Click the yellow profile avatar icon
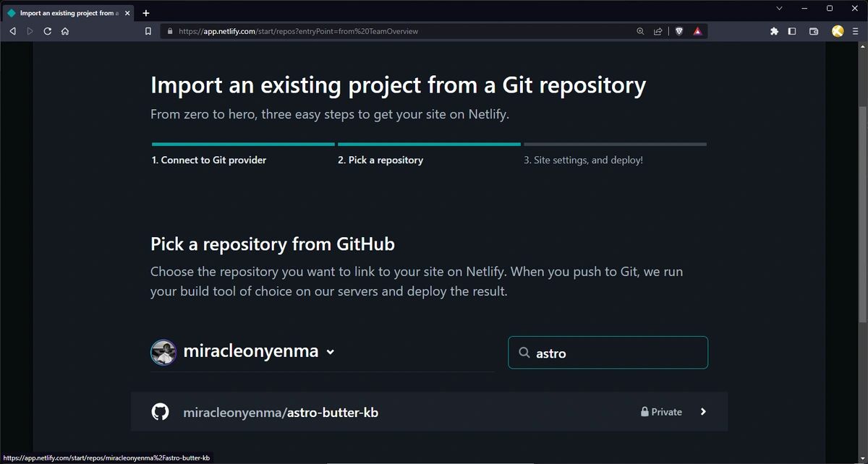This screenshot has width=868, height=464. [x=838, y=31]
